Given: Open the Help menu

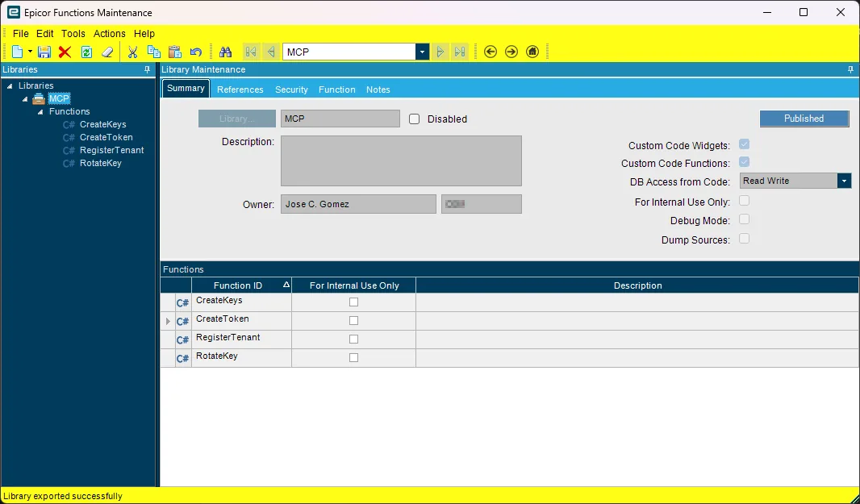Looking at the screenshot, I should tap(144, 33).
